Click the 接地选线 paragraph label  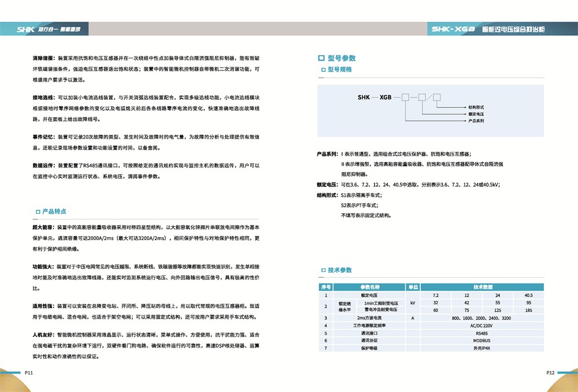coord(43,98)
